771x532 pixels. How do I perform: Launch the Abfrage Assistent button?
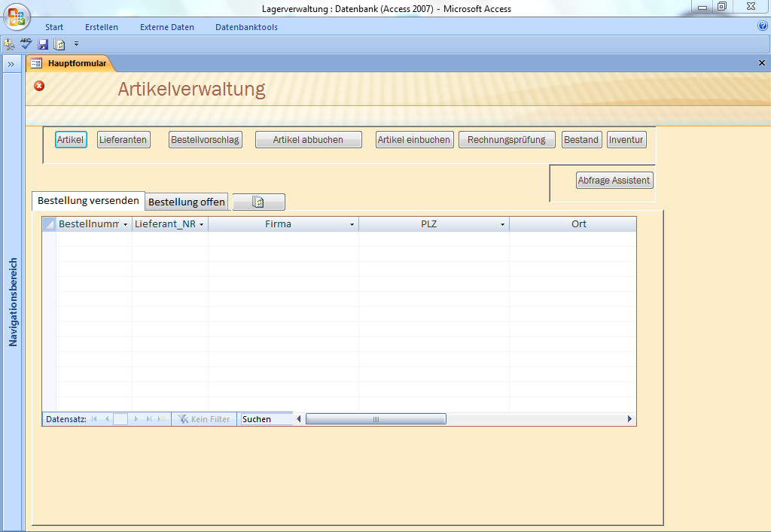coord(614,181)
